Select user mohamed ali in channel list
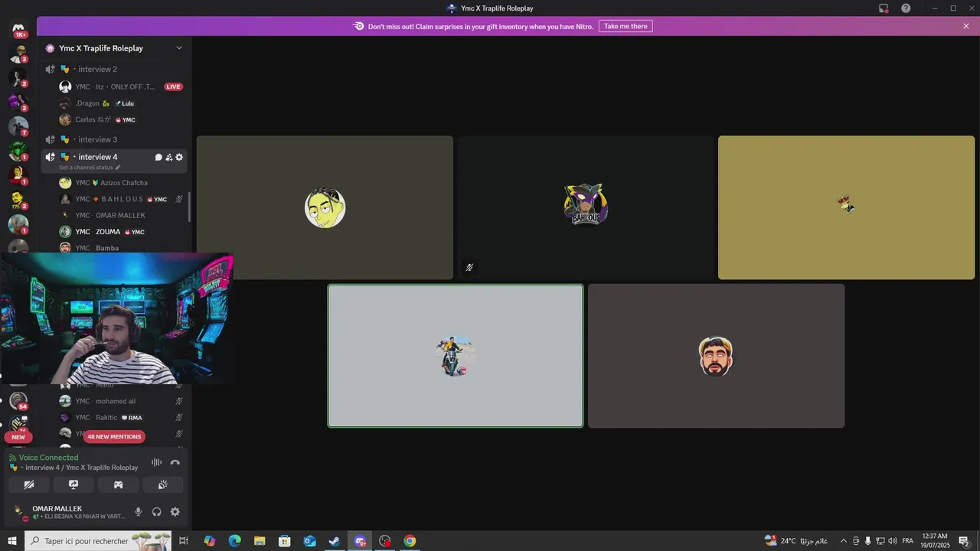Image resolution: width=980 pixels, height=551 pixels. [122, 401]
